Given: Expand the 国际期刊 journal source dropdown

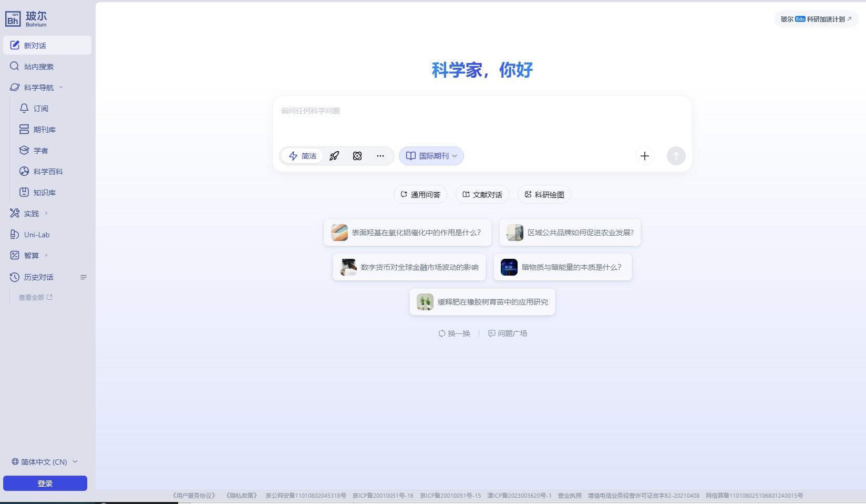Looking at the screenshot, I should 431,156.
